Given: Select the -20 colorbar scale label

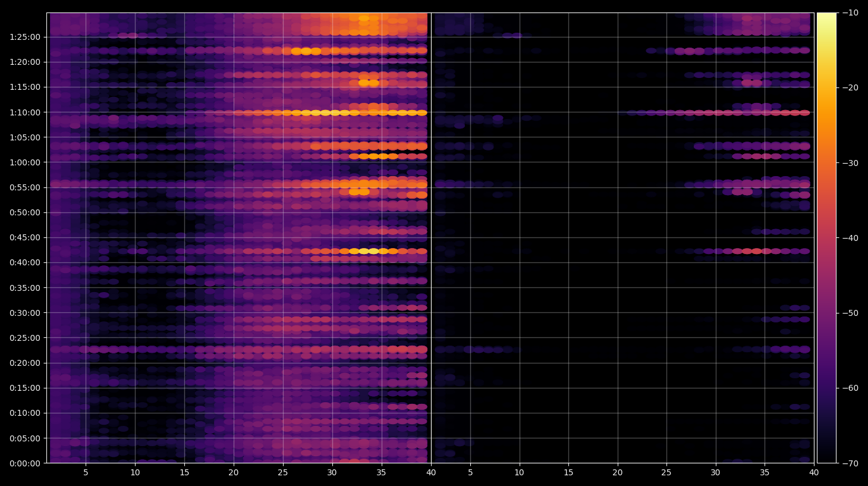Looking at the screenshot, I should click(851, 87).
